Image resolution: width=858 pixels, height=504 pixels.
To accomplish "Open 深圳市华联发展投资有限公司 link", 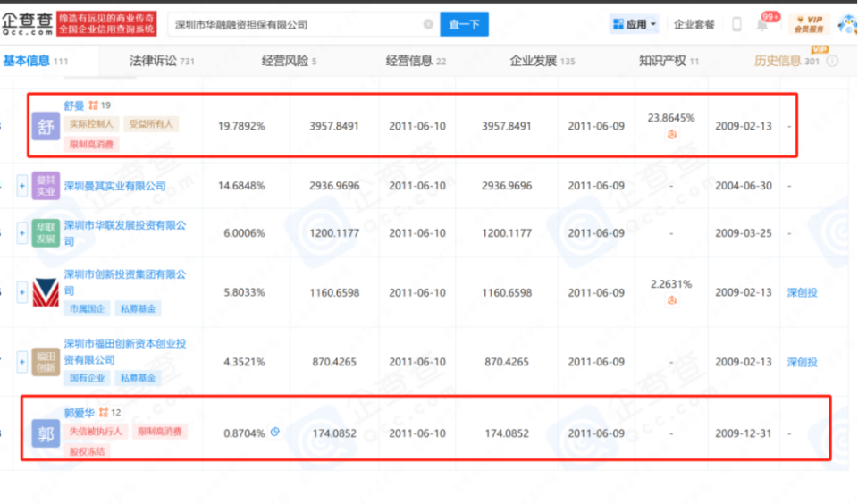I will click(x=125, y=233).
